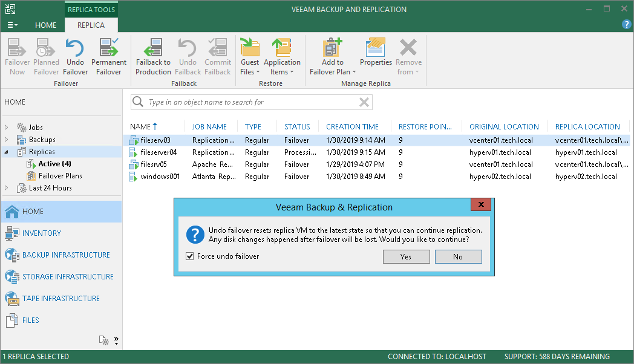634x364 pixels.
Task: Open the Guest Files restore dropdown
Action: 250,57
